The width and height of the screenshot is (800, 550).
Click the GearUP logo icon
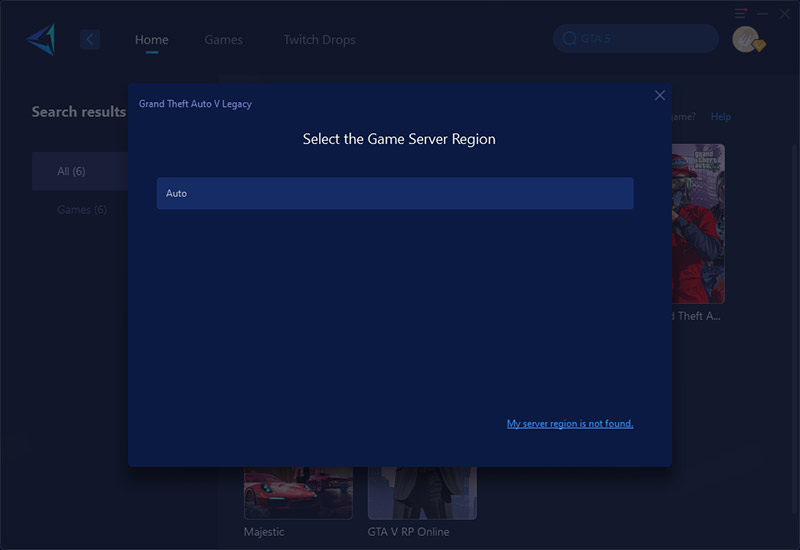click(41, 40)
